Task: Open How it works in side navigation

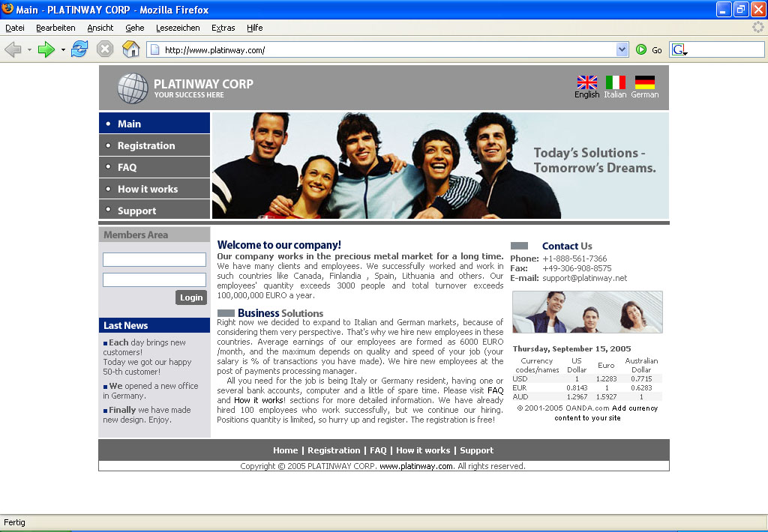Action: [x=154, y=188]
